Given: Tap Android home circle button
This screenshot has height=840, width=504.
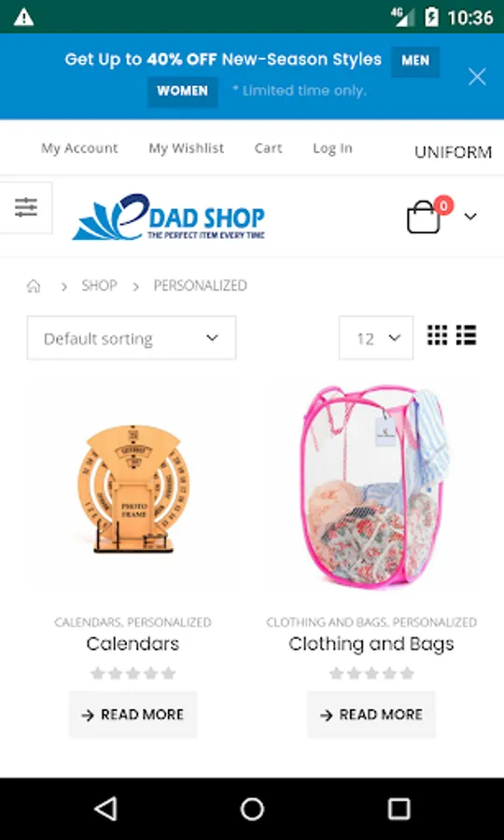Looking at the screenshot, I should pos(252,809).
